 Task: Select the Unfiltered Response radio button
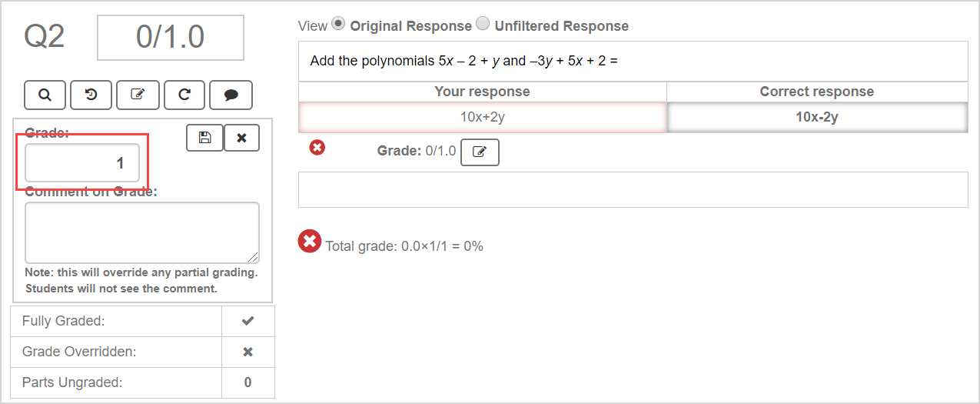(x=483, y=24)
